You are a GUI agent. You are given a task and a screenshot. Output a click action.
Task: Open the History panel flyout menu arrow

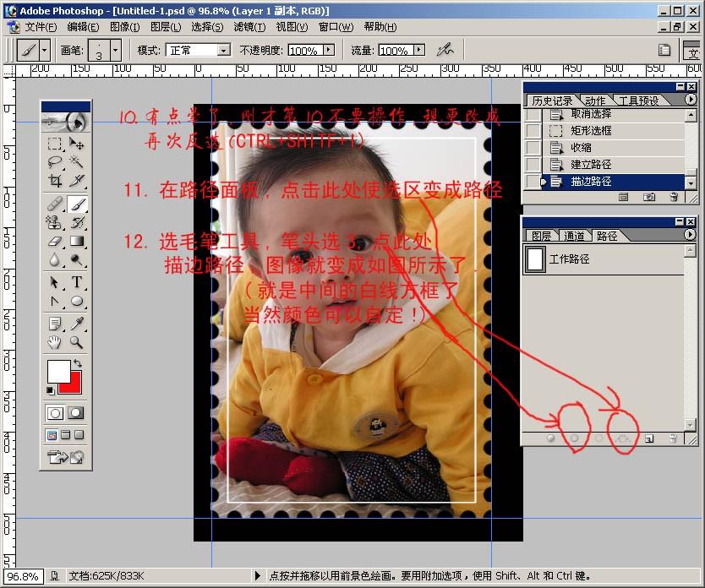click(691, 100)
